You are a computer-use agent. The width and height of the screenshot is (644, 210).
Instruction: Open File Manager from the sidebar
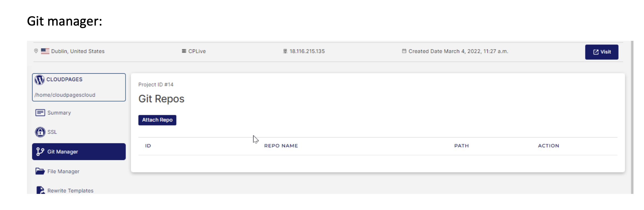[63, 171]
